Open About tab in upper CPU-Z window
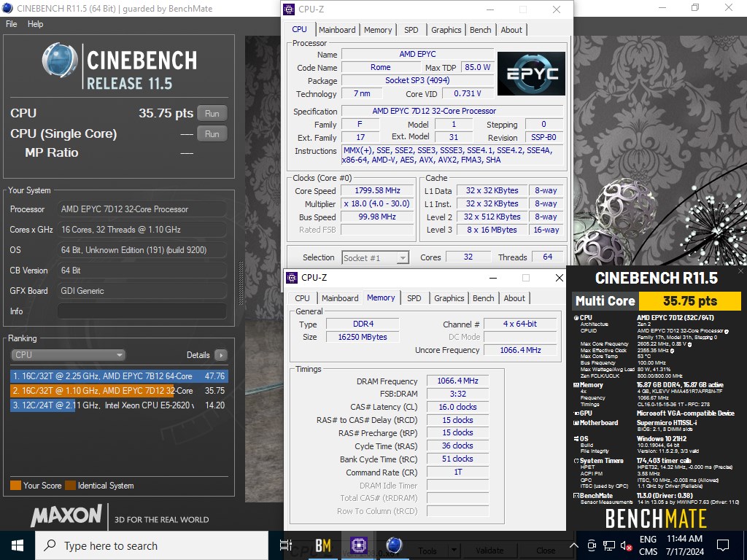This screenshot has height=560, width=747. (x=511, y=29)
